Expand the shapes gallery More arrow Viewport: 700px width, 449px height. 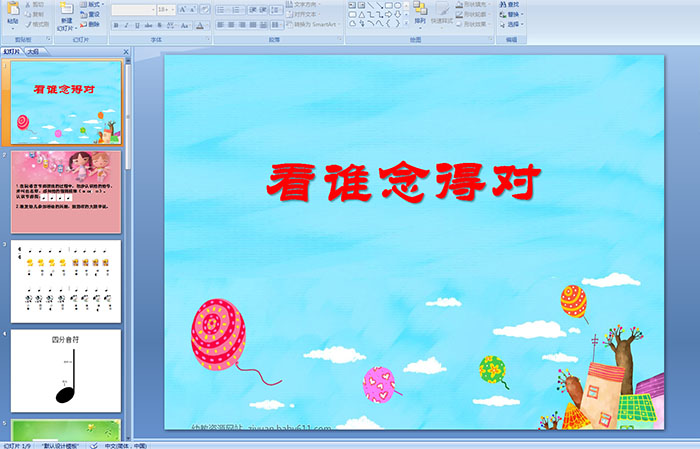(x=406, y=23)
